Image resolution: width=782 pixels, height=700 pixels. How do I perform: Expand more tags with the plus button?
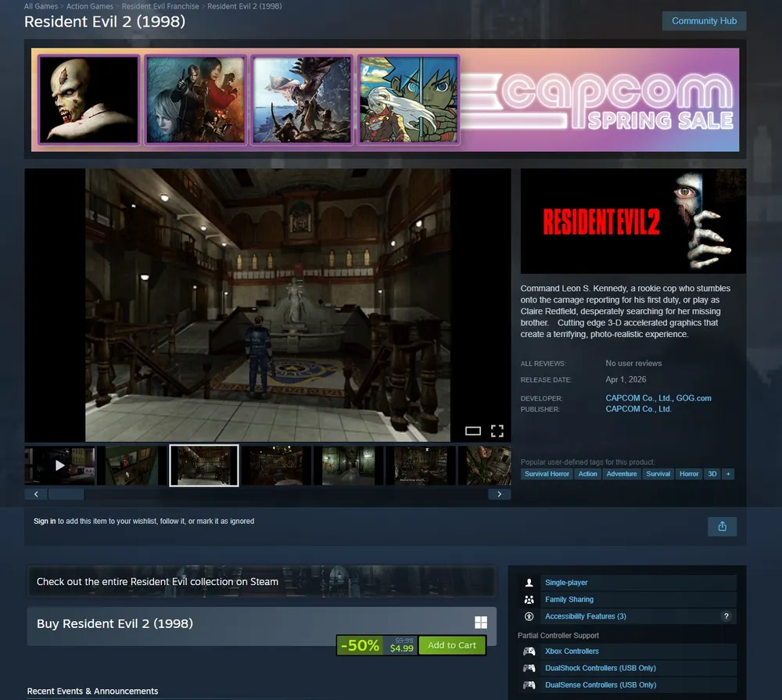pyautogui.click(x=728, y=474)
